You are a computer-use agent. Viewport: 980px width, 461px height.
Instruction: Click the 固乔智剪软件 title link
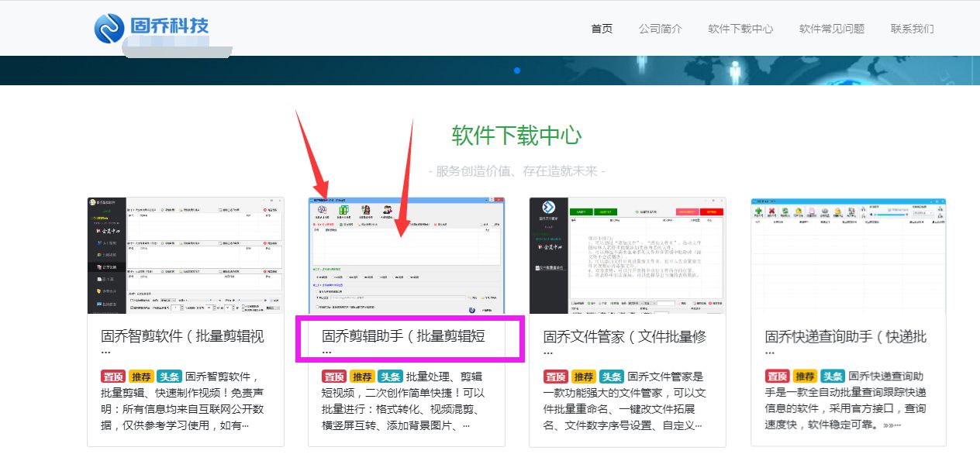[183, 343]
